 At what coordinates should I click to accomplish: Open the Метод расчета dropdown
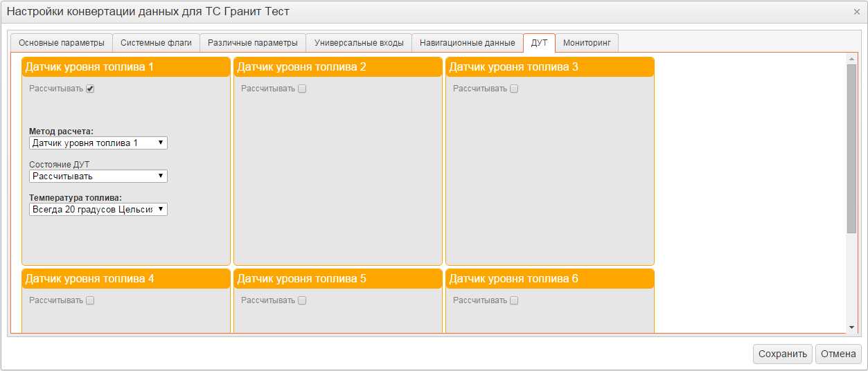point(98,143)
